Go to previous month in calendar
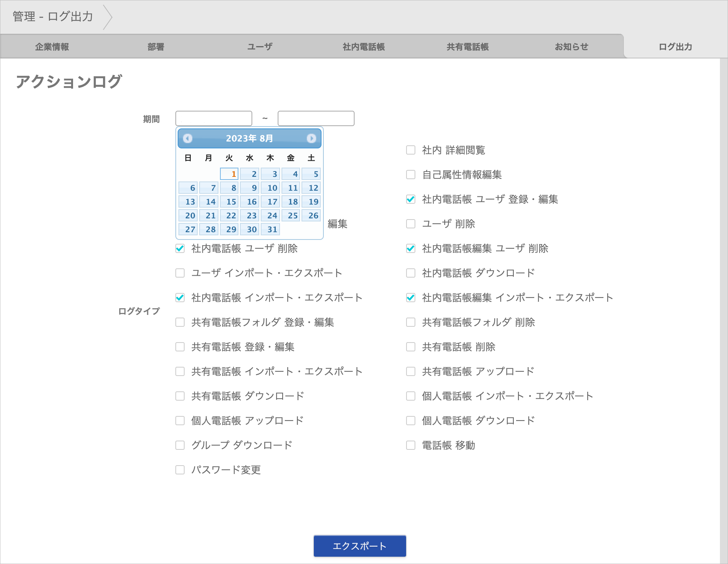This screenshot has height=564, width=728. [188, 138]
